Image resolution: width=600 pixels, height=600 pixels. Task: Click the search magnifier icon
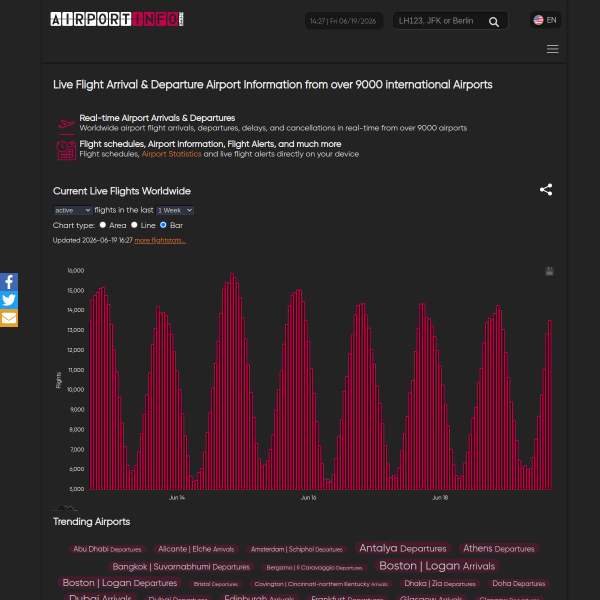(494, 21)
